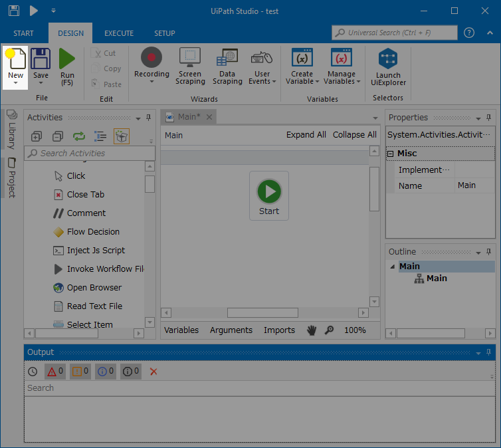Open the Recording dropdown arrow

(151, 82)
